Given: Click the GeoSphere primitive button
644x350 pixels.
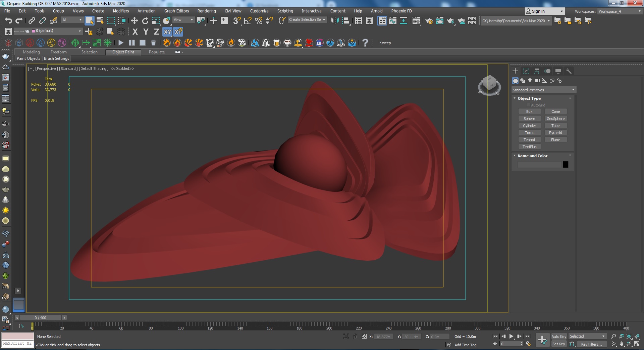Looking at the screenshot, I should click(555, 119).
